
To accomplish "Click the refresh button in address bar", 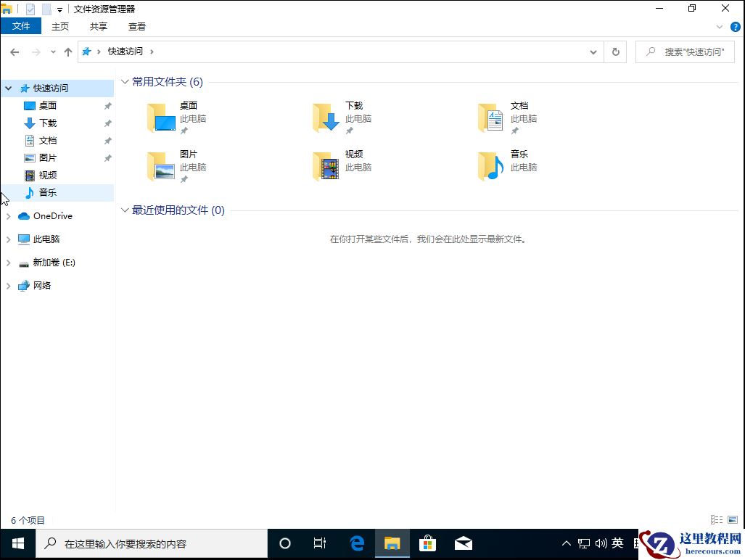I will (614, 52).
